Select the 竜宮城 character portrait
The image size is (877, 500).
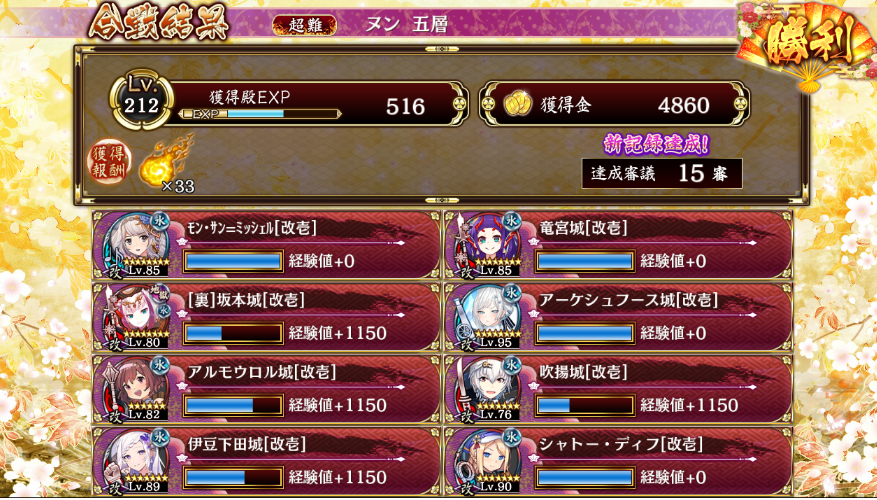click(489, 244)
